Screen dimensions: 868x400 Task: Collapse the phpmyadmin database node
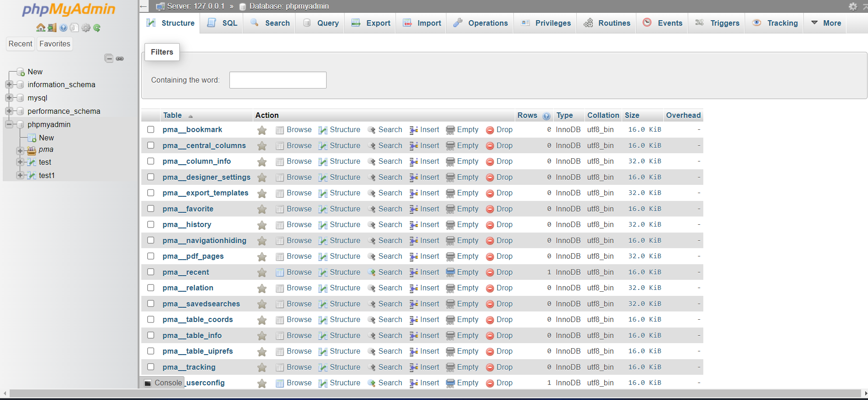click(x=9, y=124)
